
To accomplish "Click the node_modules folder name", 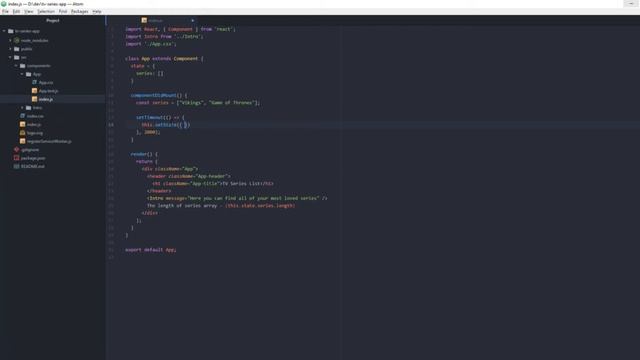I will point(34,40).
